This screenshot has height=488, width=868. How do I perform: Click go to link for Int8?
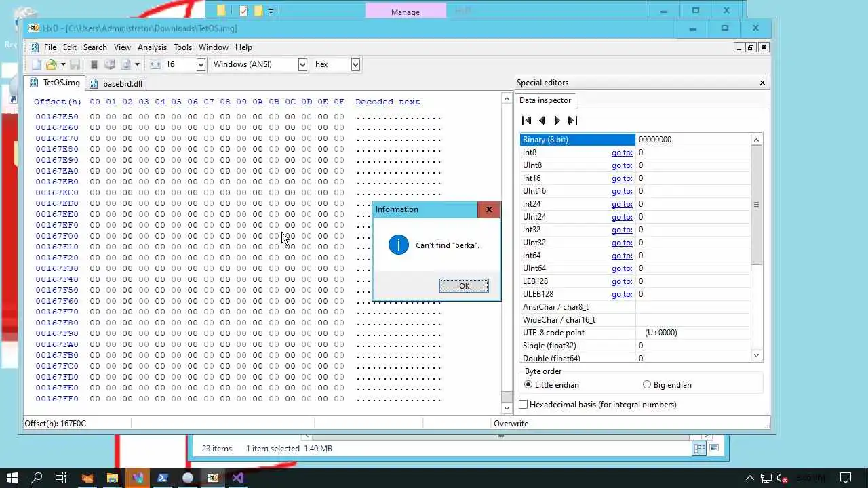click(x=622, y=152)
